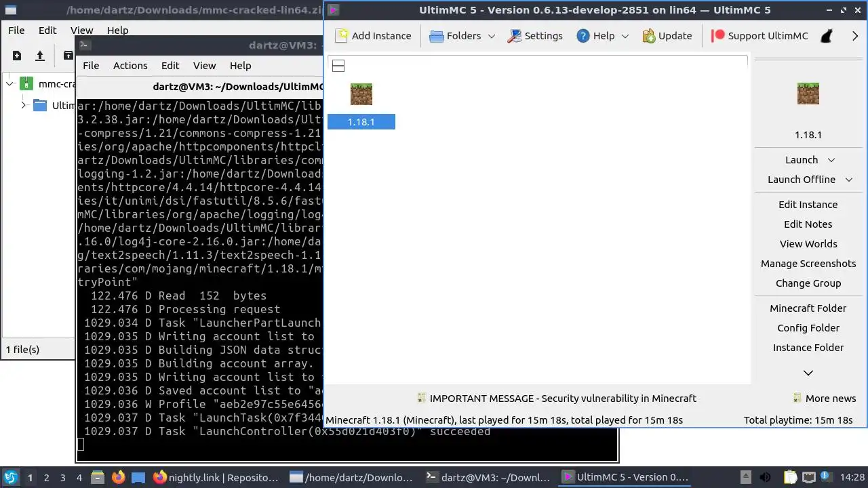Image resolution: width=868 pixels, height=488 pixels.
Task: Click View Worlds
Action: (808, 244)
